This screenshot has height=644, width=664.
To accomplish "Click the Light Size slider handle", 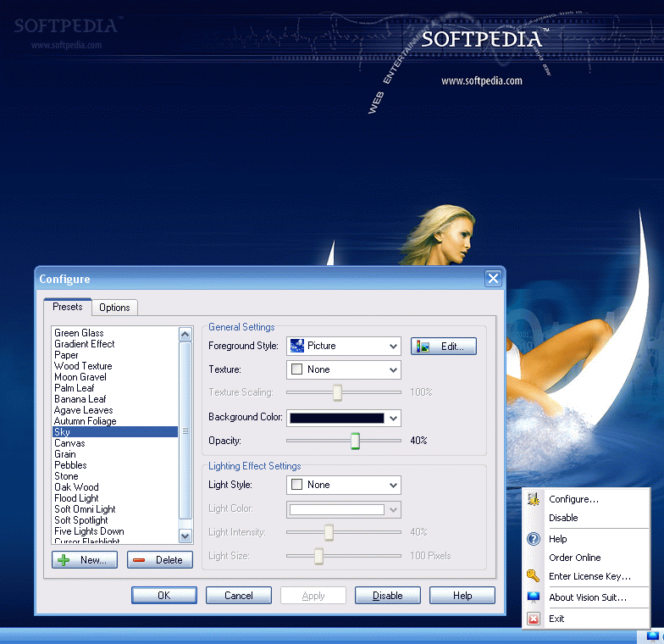I will 318,556.
